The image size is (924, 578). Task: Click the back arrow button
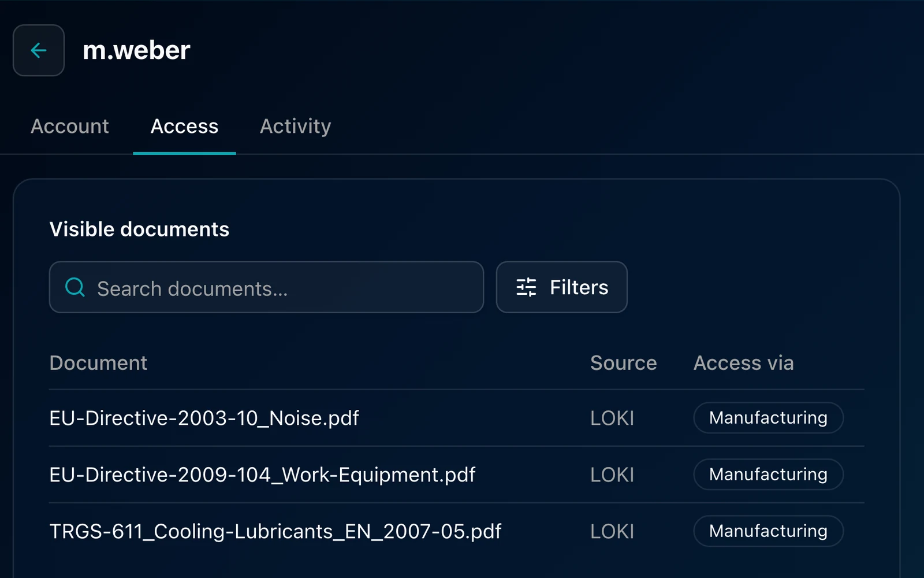39,50
